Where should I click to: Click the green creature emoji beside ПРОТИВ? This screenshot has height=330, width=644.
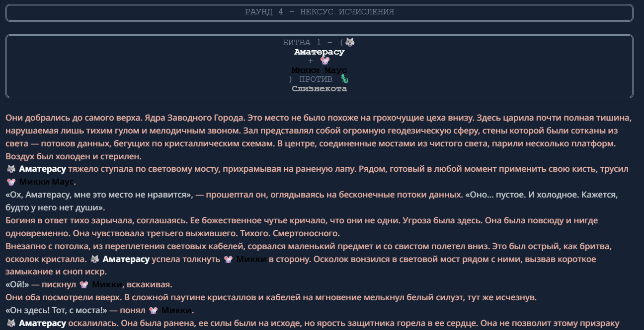pyautogui.click(x=345, y=79)
